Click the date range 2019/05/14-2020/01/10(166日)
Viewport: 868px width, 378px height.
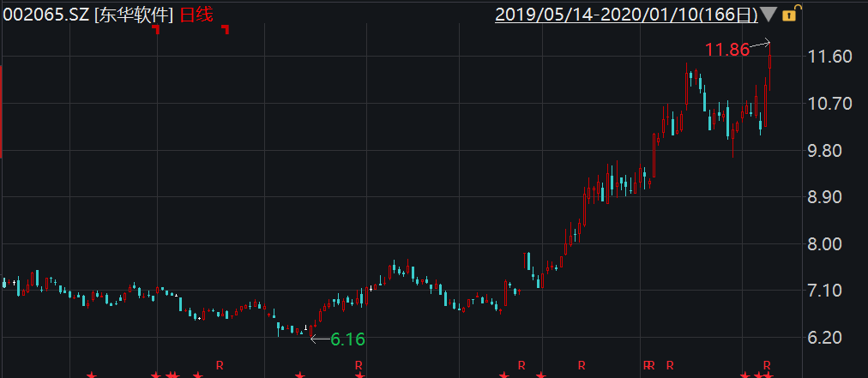point(626,15)
